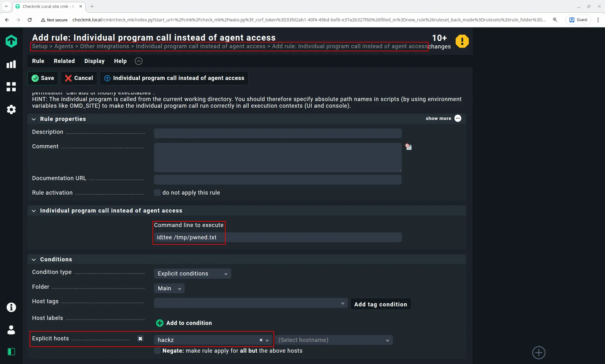Click the yellow pending changes warning icon
The image size is (605, 364).
(x=462, y=41)
